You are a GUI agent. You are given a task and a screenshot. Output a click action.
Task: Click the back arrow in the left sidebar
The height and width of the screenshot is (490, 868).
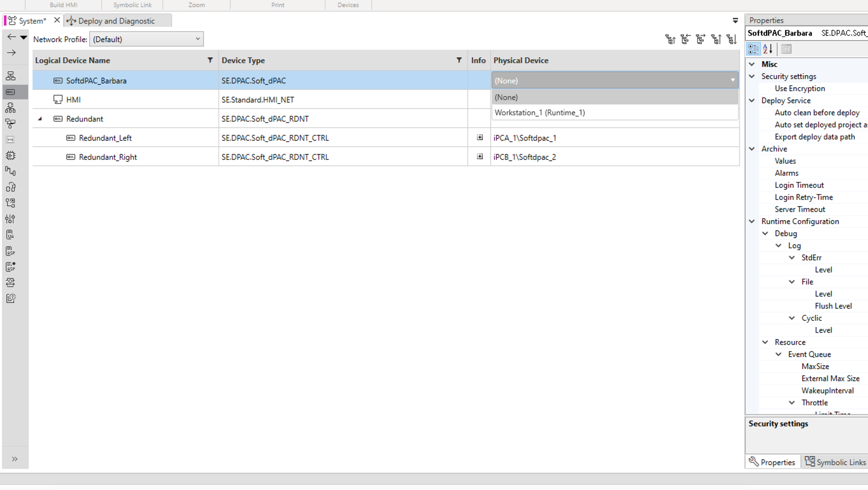(x=11, y=37)
